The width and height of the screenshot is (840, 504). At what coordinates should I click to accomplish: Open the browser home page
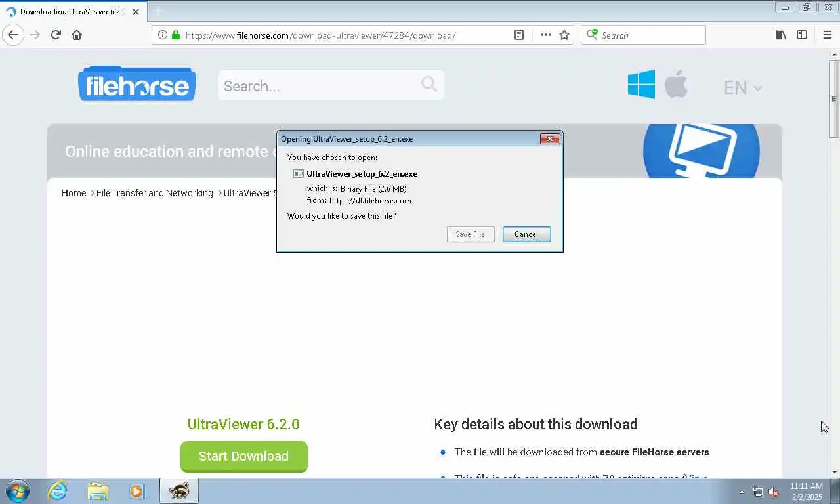tap(77, 35)
